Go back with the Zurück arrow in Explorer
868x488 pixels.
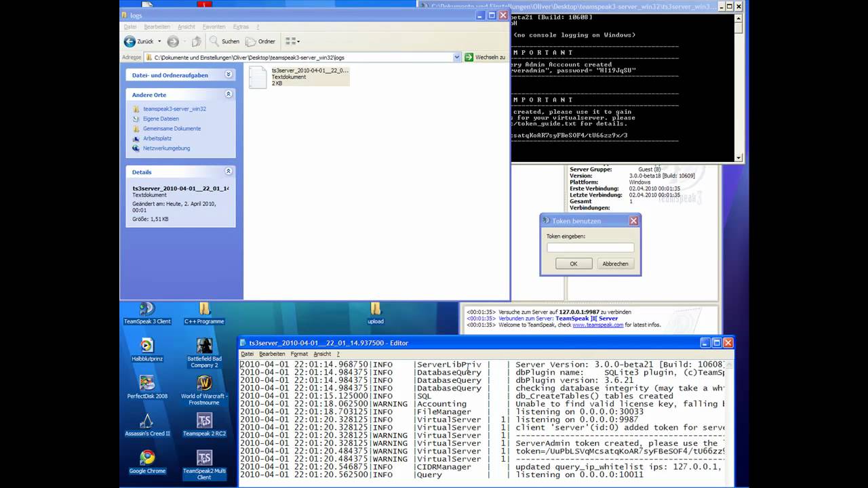tap(138, 41)
